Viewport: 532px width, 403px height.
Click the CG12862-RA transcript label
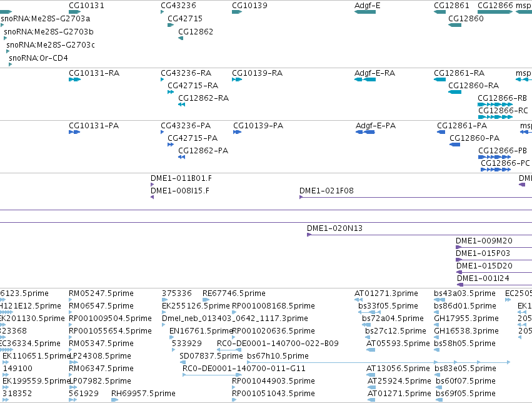click(204, 98)
